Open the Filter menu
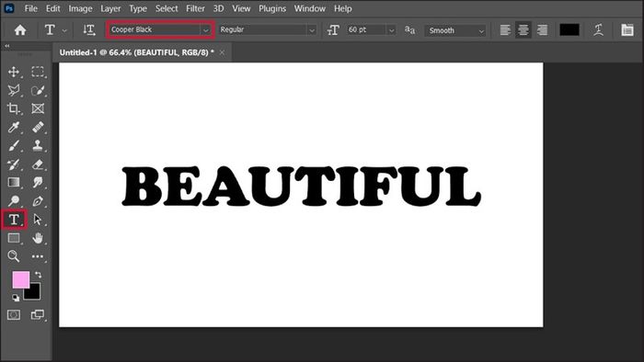The height and width of the screenshot is (362, 644). tap(195, 8)
